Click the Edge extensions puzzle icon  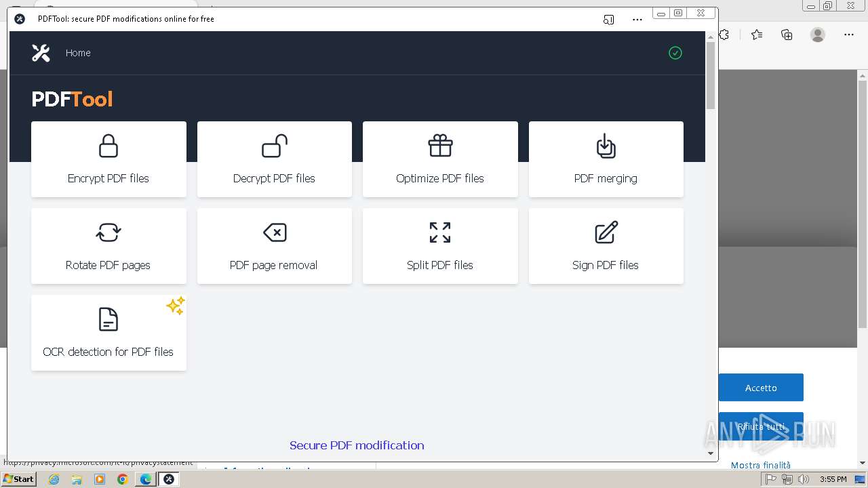pyautogui.click(x=724, y=35)
